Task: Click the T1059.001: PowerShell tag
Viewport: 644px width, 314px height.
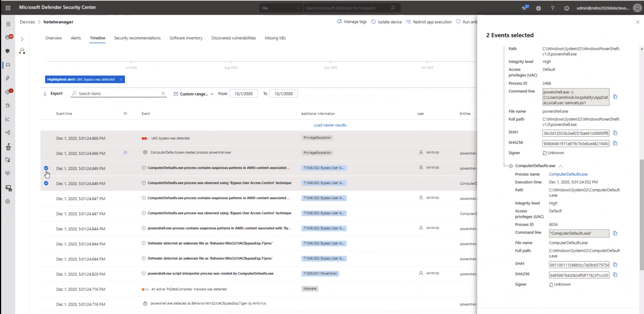Action: point(320,274)
